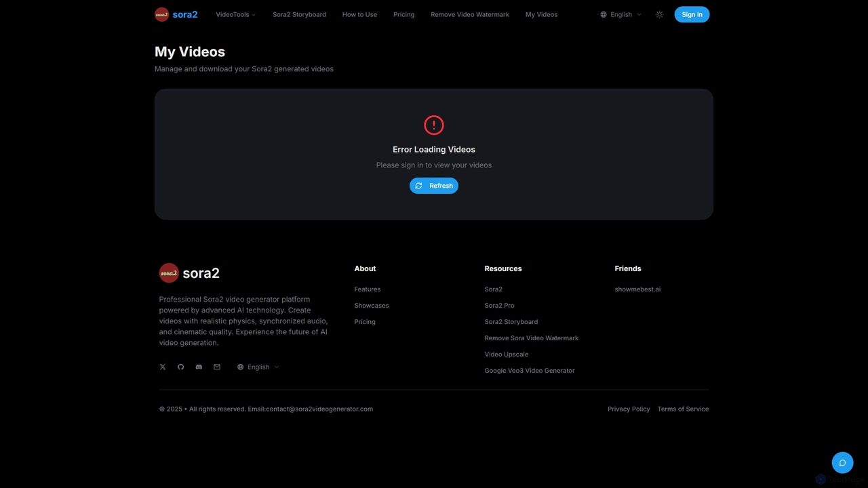This screenshot has height=488, width=868.
Task: Open the X (Twitter) social icon
Action: point(163,367)
